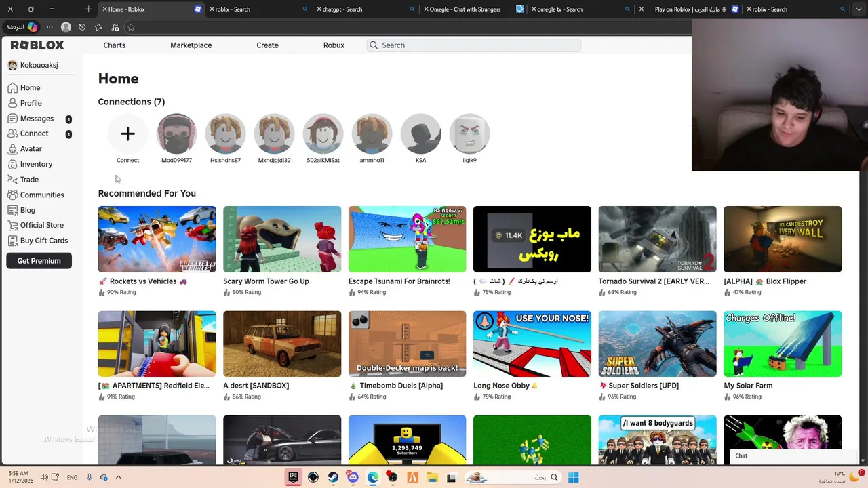Viewport: 868px width, 488px height.
Task: Open the browser profile icon
Action: (x=66, y=27)
